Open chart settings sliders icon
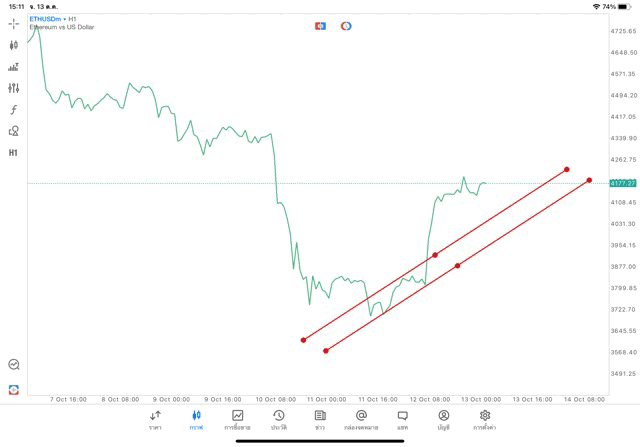The width and height of the screenshot is (640, 447). tap(14, 88)
